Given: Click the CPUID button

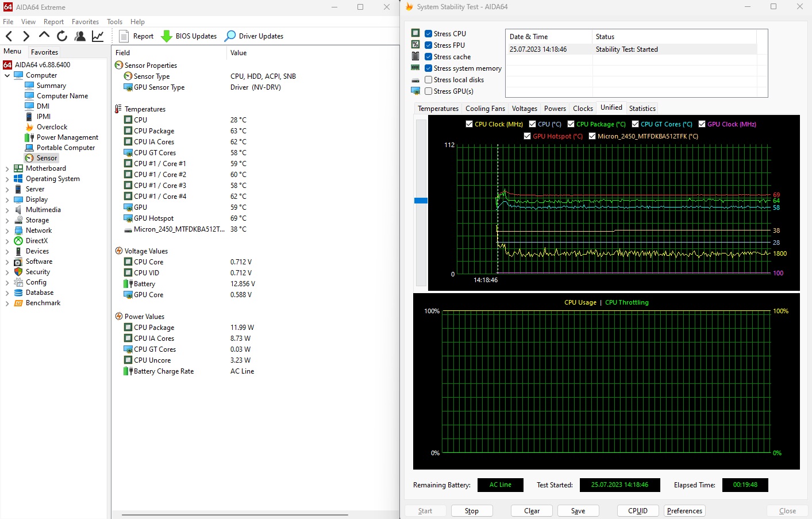Looking at the screenshot, I should (638, 511).
